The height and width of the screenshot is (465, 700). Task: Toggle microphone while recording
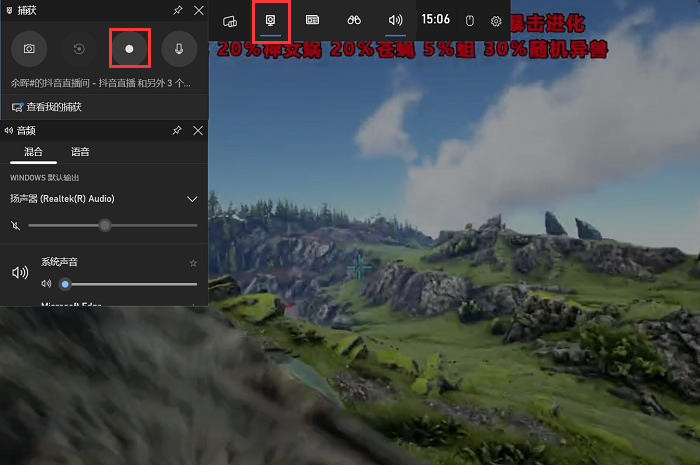(x=179, y=49)
